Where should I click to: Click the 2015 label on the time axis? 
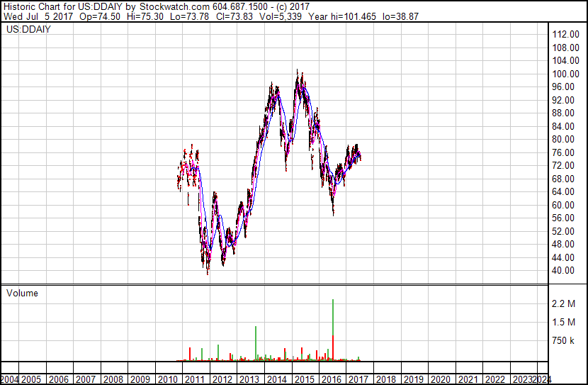[x=303, y=379]
